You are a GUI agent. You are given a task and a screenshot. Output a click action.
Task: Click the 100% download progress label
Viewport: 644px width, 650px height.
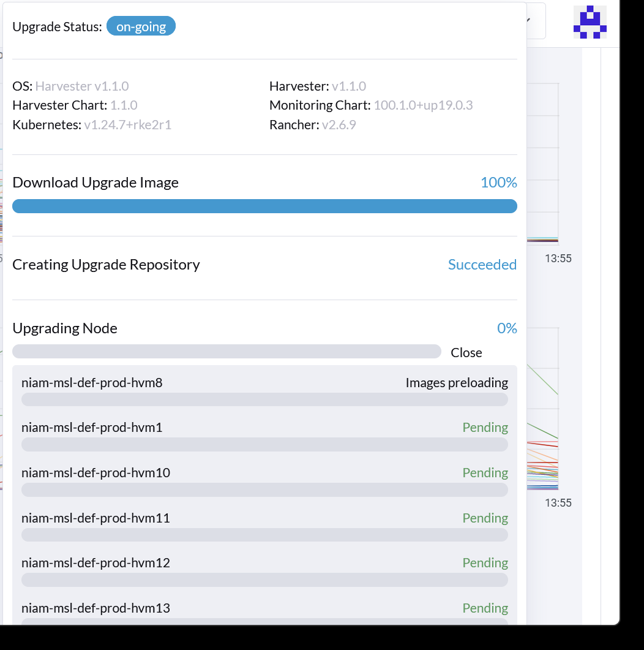tap(499, 182)
